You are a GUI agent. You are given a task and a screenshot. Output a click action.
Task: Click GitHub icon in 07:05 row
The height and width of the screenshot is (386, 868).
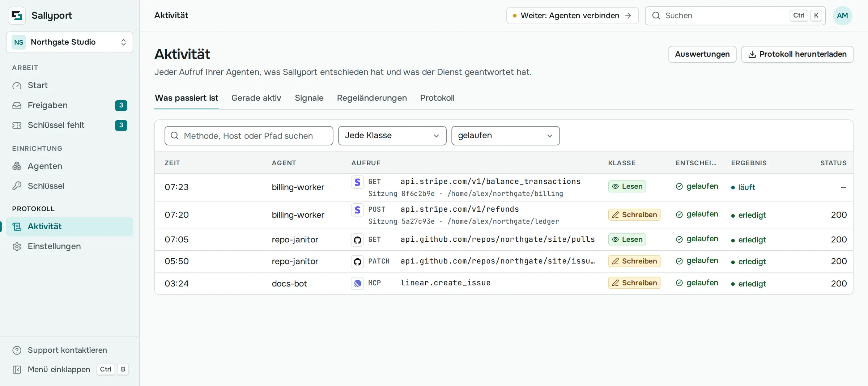[357, 240]
